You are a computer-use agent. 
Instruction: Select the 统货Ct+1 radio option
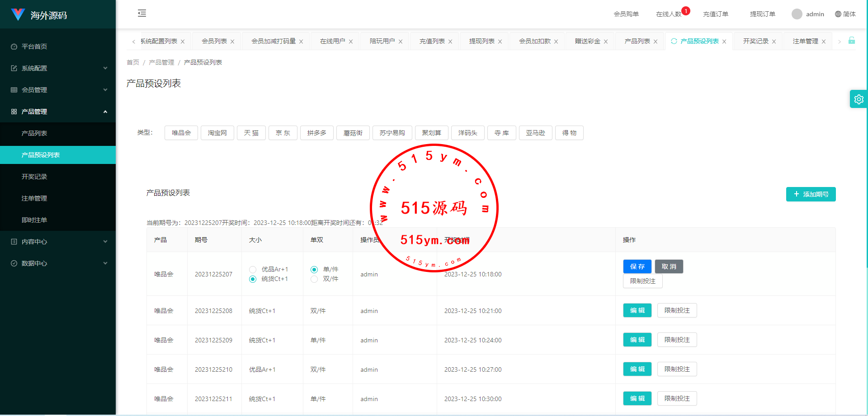253,279
